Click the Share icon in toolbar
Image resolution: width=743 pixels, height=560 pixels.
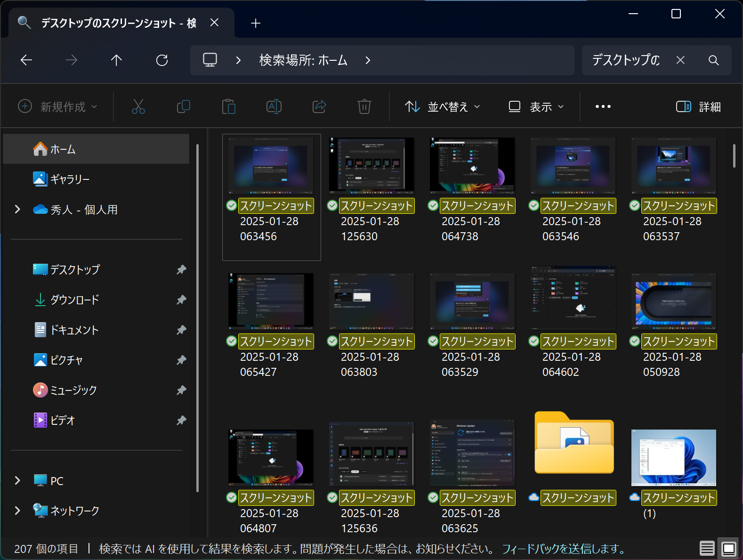point(319,107)
